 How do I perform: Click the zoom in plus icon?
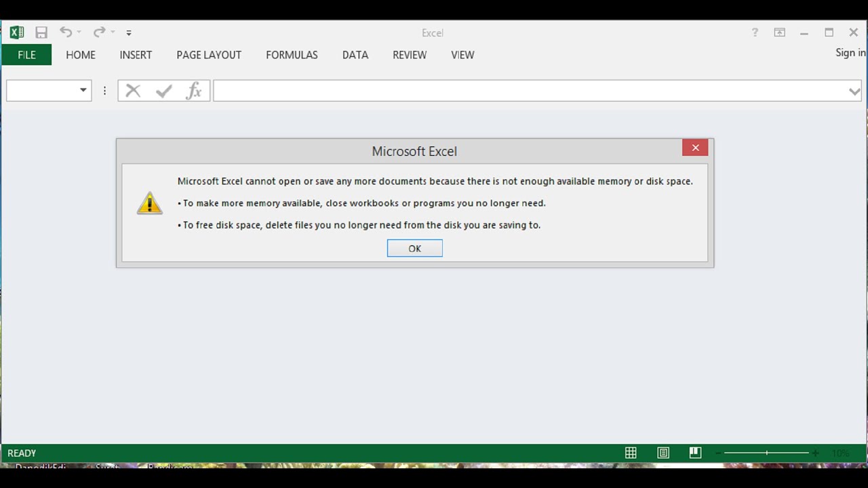point(816,453)
